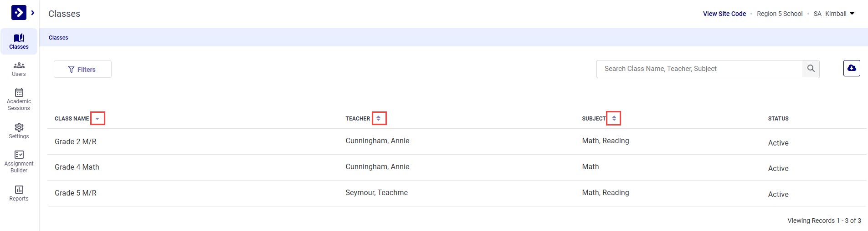This screenshot has height=231, width=868.
Task: Open the Filters button
Action: (82, 69)
